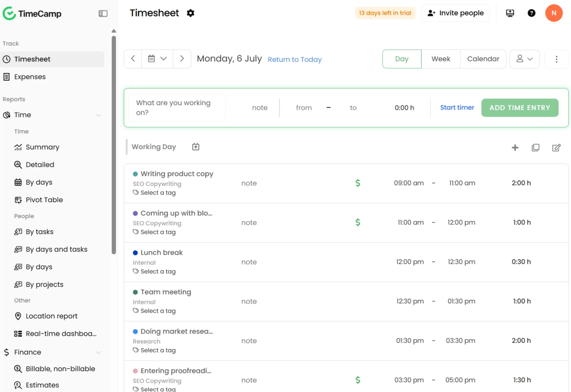Collapse the Finance section chevron
Image resolution: width=571 pixels, height=392 pixels.
tap(98, 353)
